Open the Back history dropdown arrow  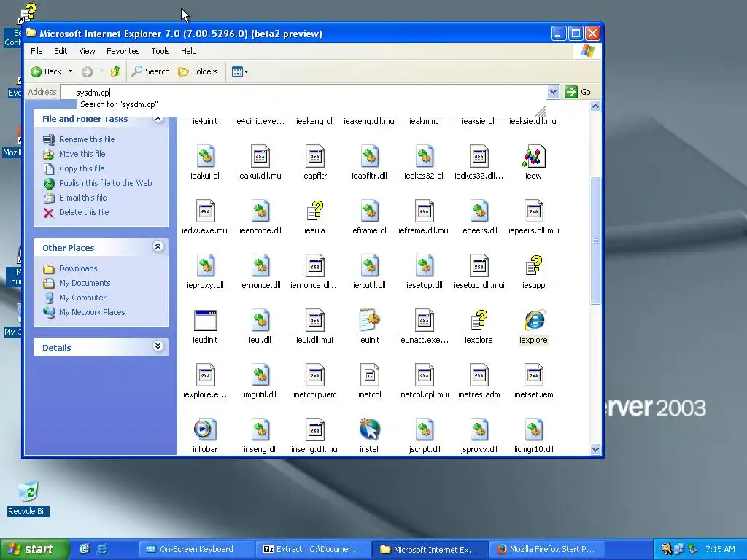[x=71, y=71]
